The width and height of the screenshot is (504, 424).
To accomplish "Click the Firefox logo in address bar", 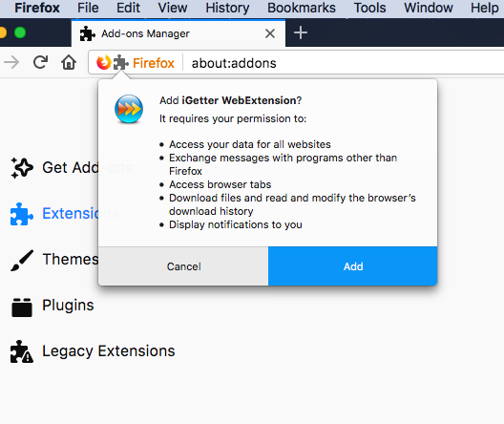I will click(103, 62).
